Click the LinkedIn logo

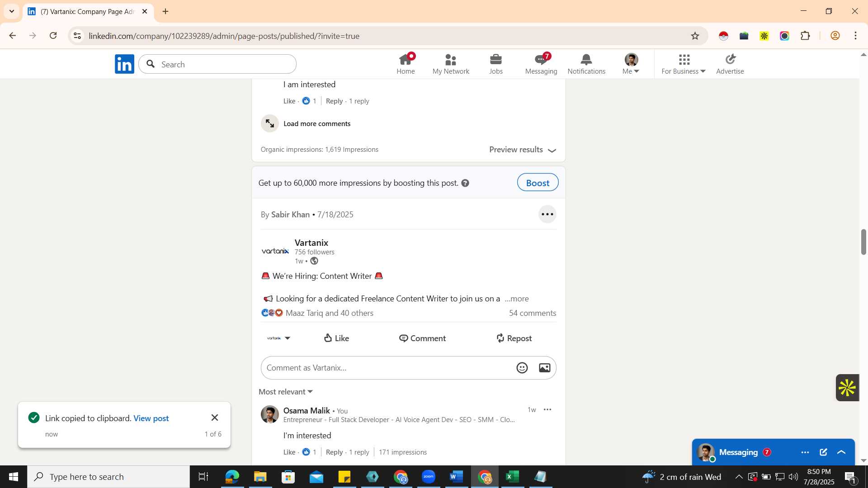click(124, 64)
